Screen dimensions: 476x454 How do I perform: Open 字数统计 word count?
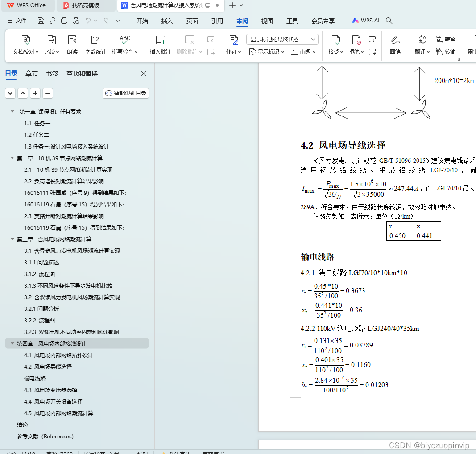click(95, 45)
